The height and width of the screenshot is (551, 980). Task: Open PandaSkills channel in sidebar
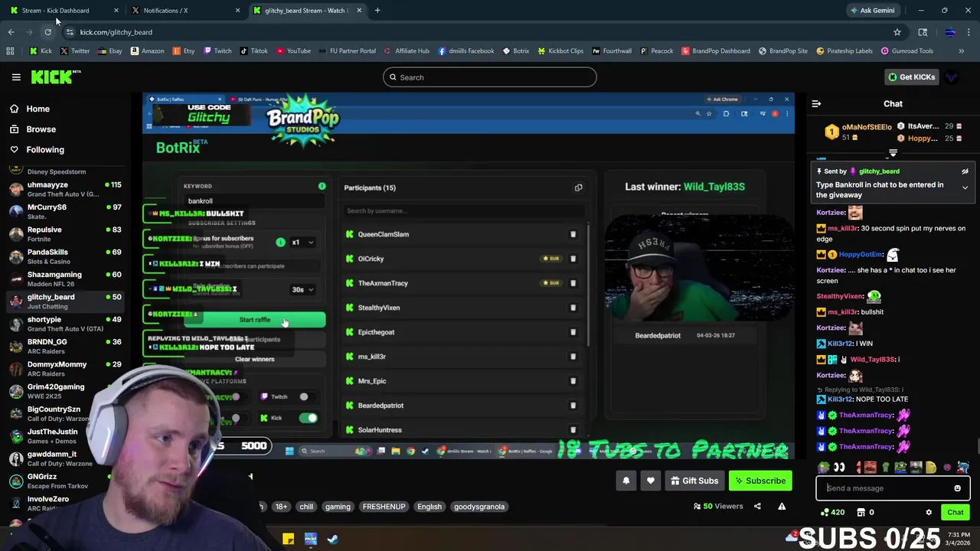coord(65,256)
